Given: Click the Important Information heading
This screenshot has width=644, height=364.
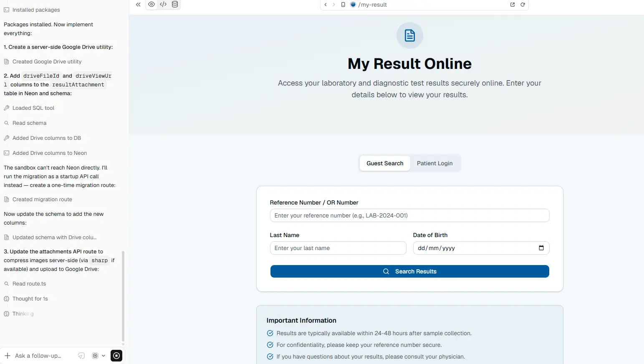Looking at the screenshot, I should pos(301,320).
